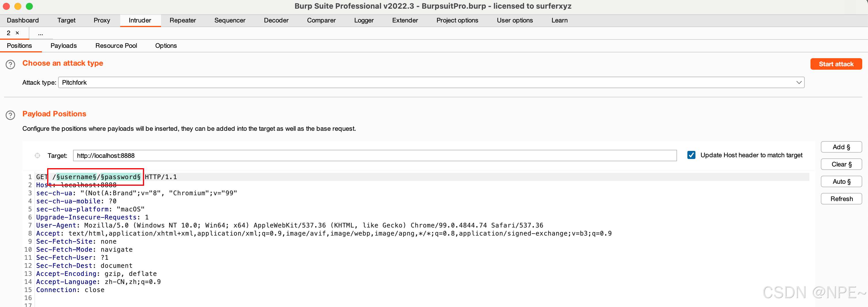Click the §username§ payload position
The width and height of the screenshot is (868, 307).
pos(77,177)
